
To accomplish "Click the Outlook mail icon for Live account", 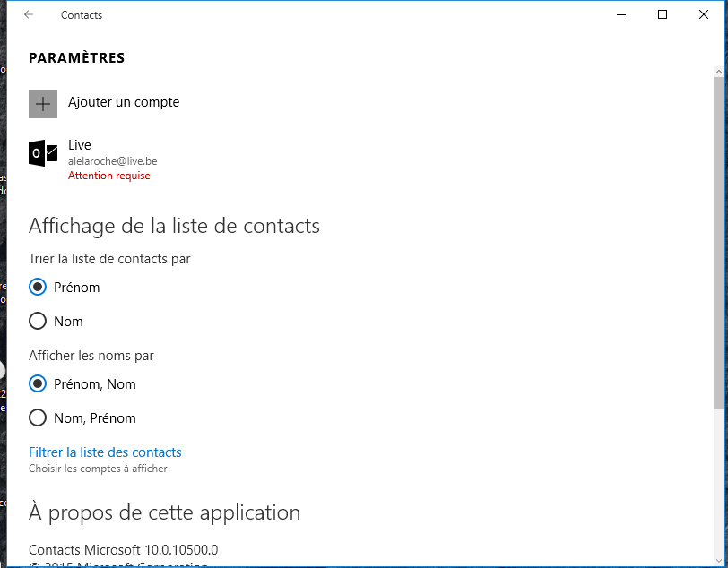I will coord(43,152).
